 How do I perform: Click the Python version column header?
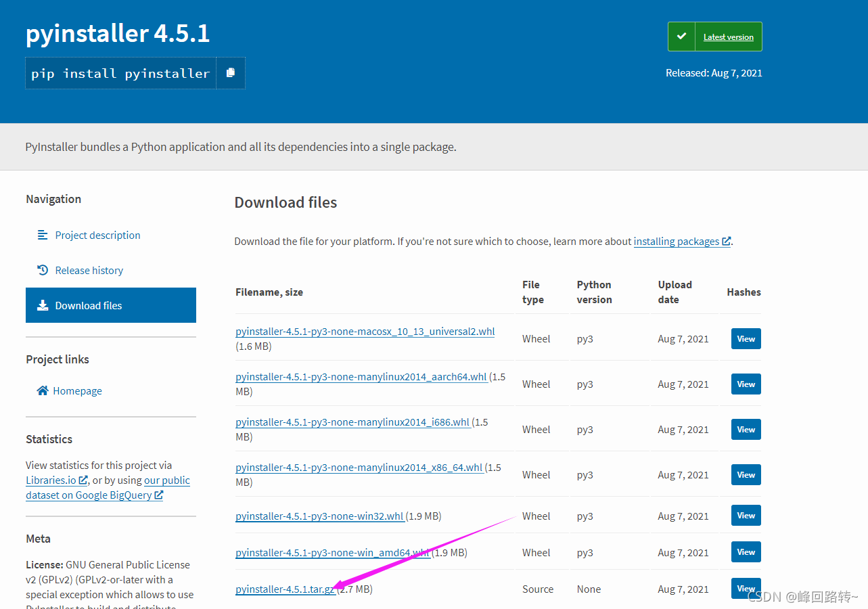(x=594, y=292)
